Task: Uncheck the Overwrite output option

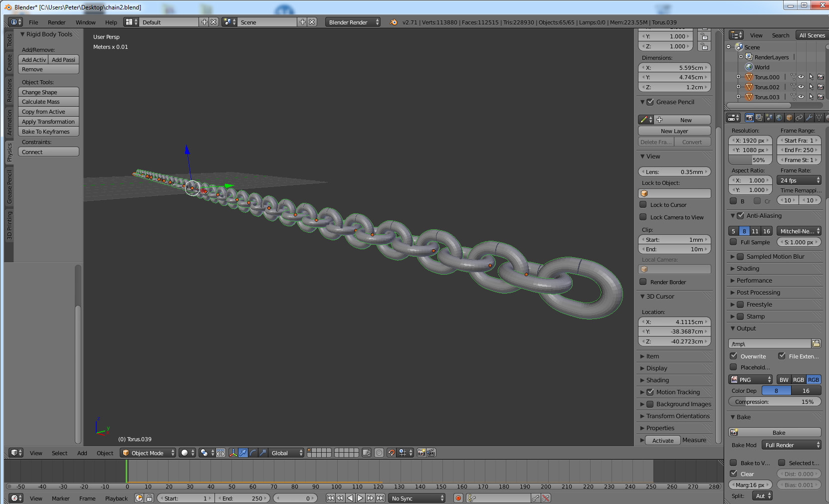Action: (733, 356)
